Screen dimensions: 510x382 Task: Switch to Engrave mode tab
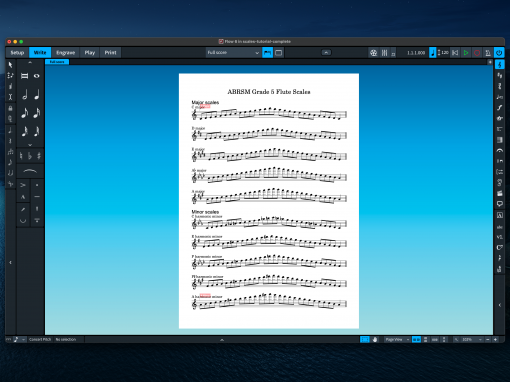click(x=65, y=53)
